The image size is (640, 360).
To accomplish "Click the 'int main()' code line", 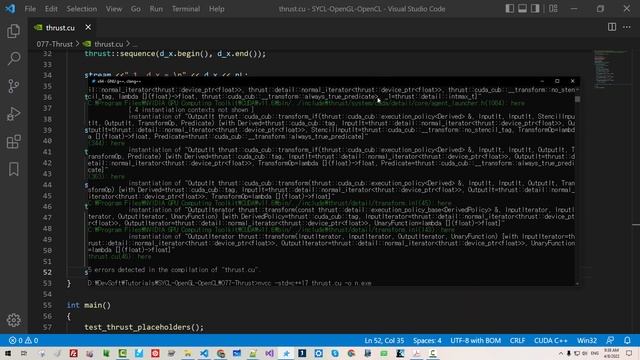I will 89,305.
